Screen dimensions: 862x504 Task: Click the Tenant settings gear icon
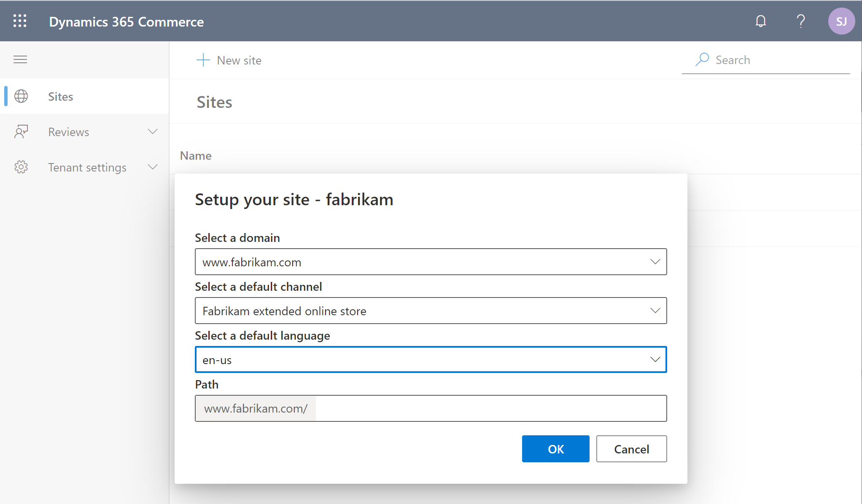[x=21, y=167]
